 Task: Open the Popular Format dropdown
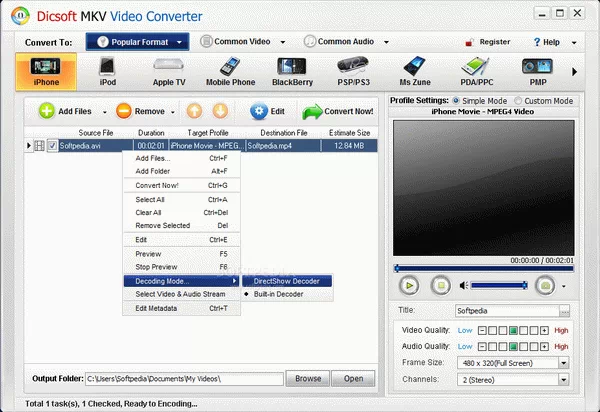click(x=138, y=42)
